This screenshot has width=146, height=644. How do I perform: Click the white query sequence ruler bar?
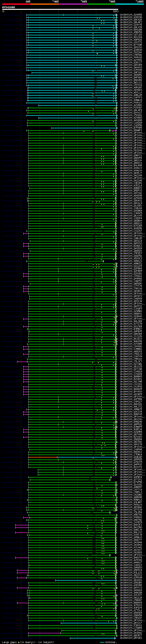[60, 10]
